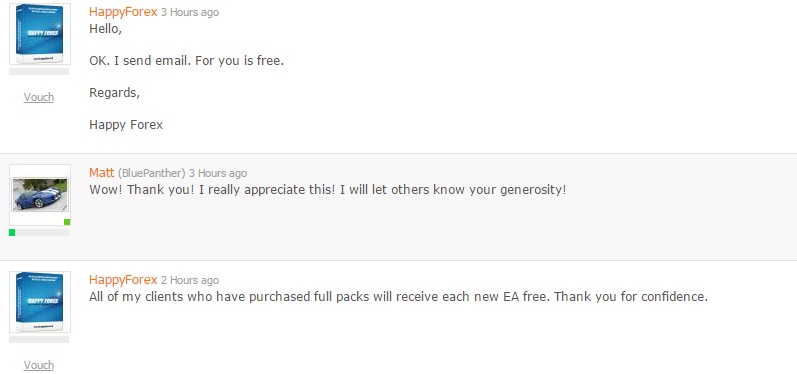Click the '3 Hours ago' timestamp beside HappyForex
Image resolution: width=797 pixels, height=374 pixels.
pyautogui.click(x=190, y=12)
